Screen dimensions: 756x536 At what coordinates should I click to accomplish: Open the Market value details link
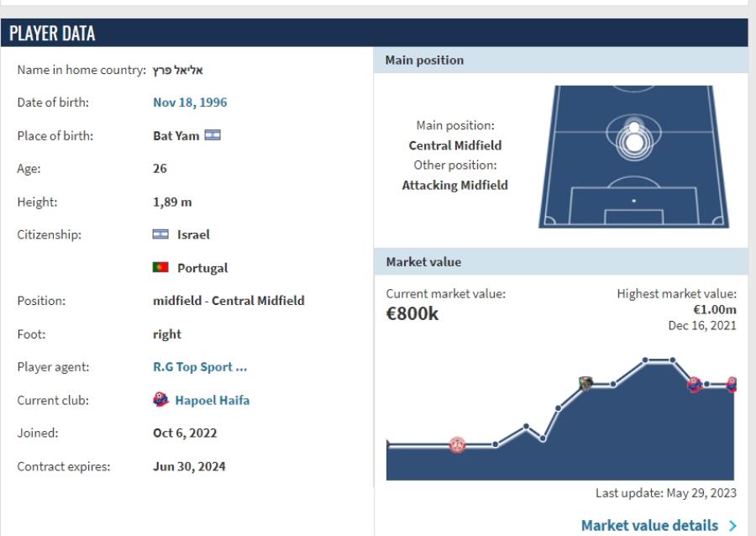click(649, 526)
